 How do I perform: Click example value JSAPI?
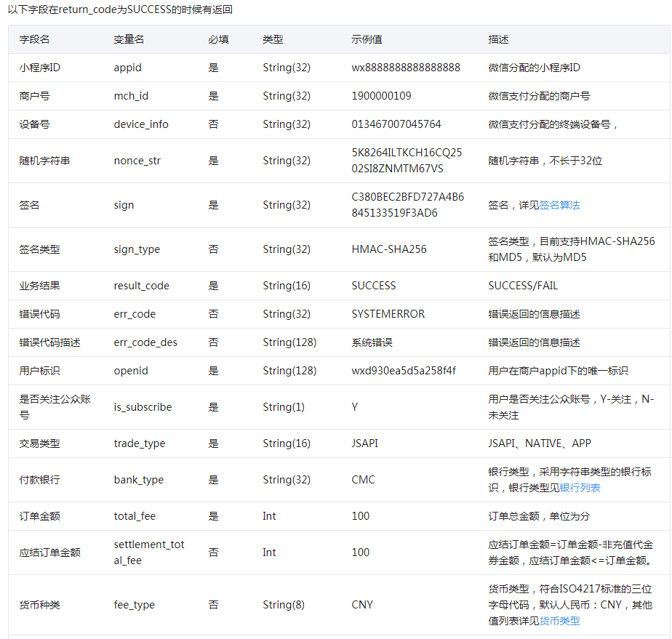(x=364, y=443)
